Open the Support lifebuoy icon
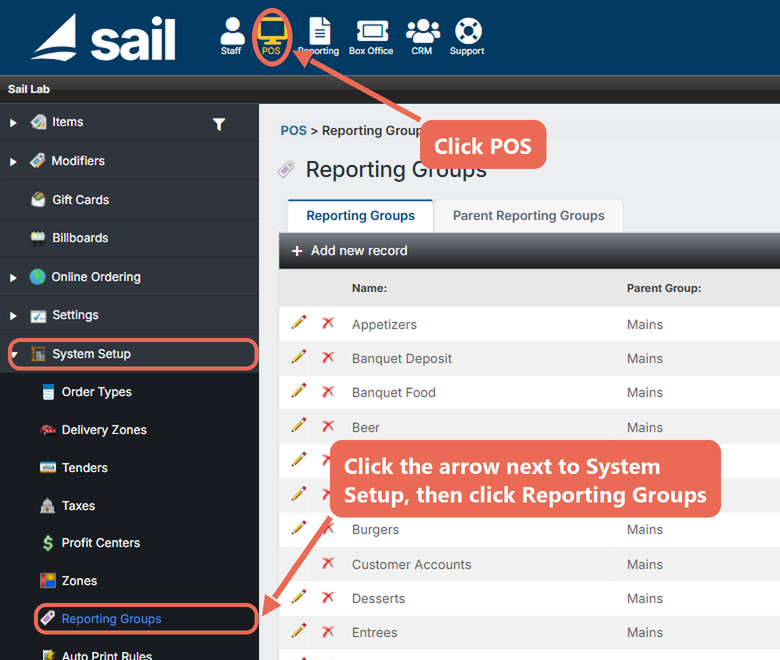Viewport: 780px width, 660px height. (467, 36)
